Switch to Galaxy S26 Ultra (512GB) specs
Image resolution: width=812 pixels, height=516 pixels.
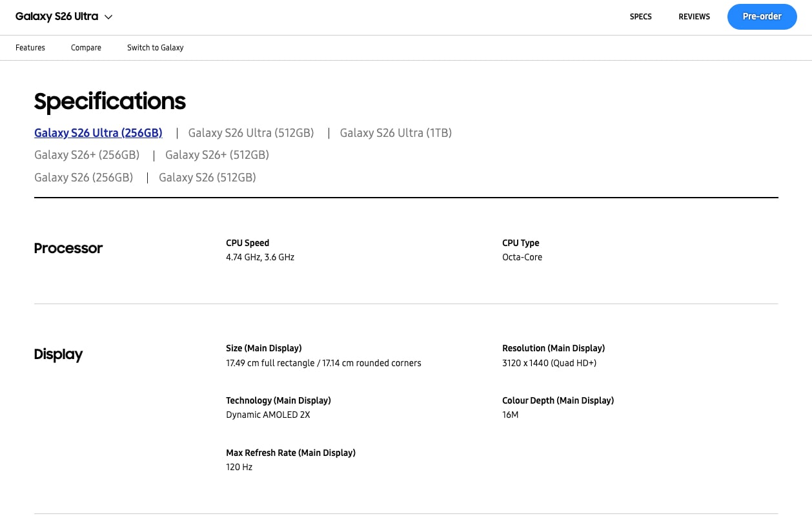251,133
